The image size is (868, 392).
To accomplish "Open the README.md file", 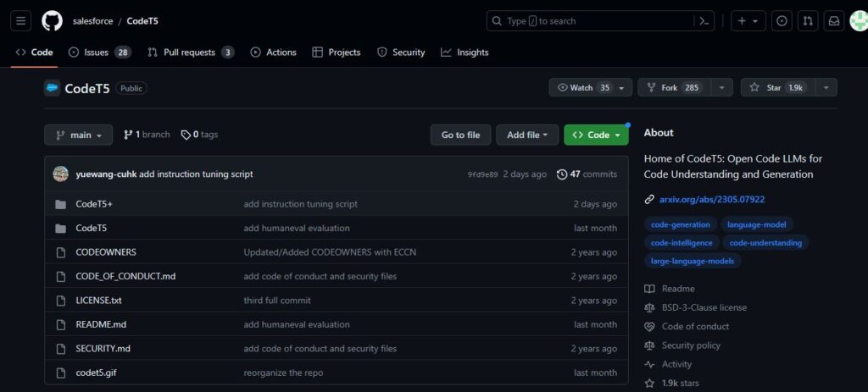I will (x=101, y=324).
